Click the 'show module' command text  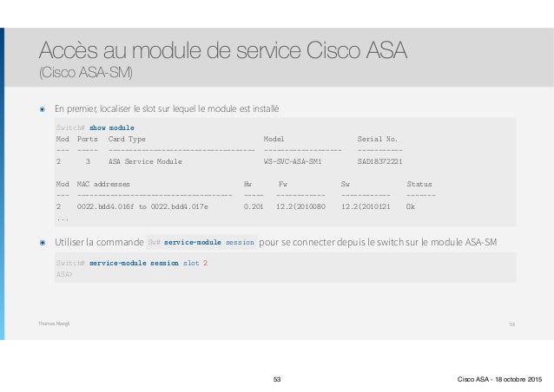[x=112, y=127]
